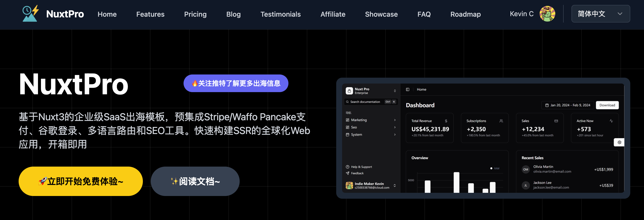Viewport: 644px width, 220px height.
Task: Click the NuxtPro brand name link
Action: coord(65,14)
